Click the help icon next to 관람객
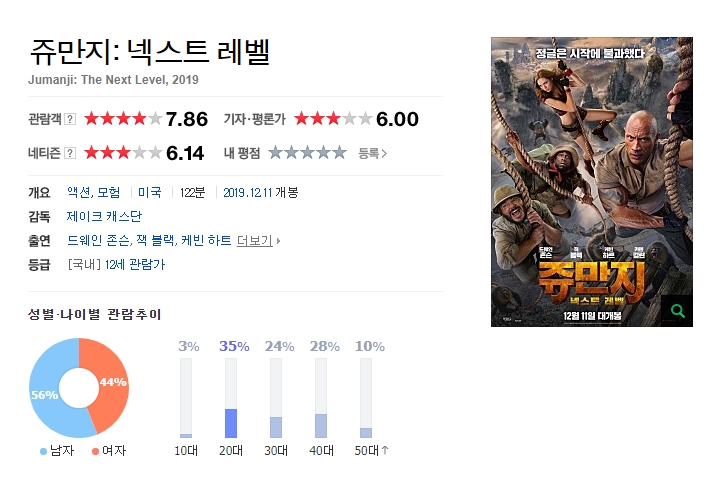This screenshot has height=478, width=719. tap(70, 119)
